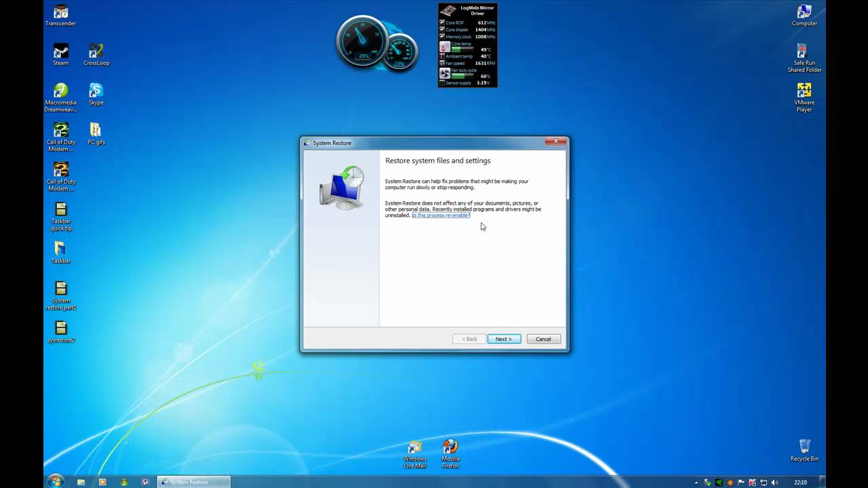Image resolution: width=868 pixels, height=488 pixels.
Task: Select the Taskbar quick tip file
Action: click(60, 216)
